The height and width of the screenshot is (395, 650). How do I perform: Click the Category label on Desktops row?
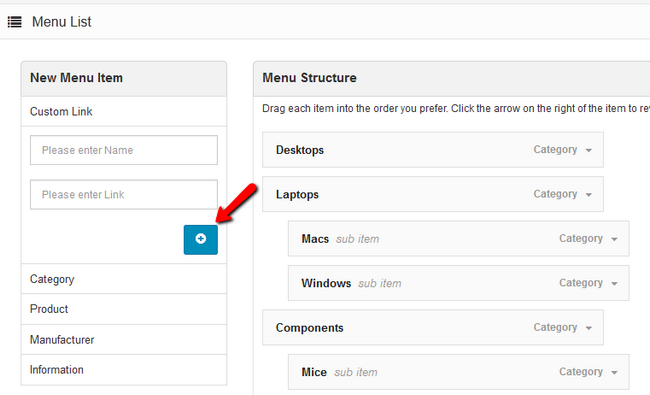pos(555,150)
